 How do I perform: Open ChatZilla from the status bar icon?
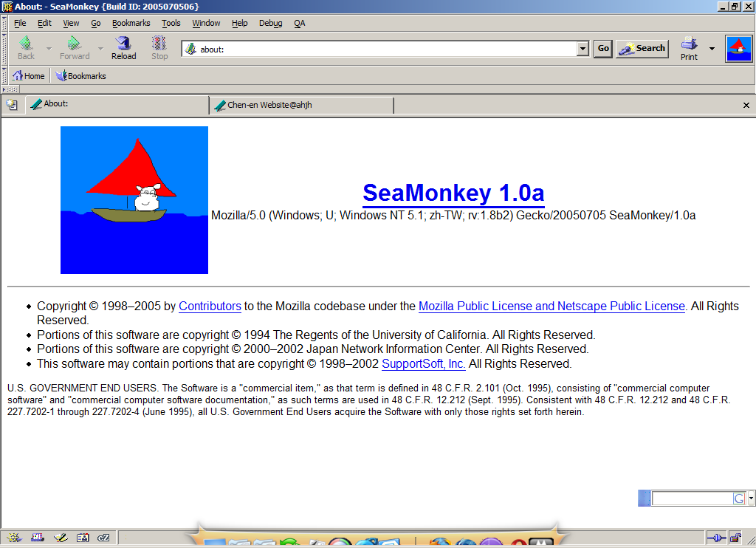(x=103, y=538)
